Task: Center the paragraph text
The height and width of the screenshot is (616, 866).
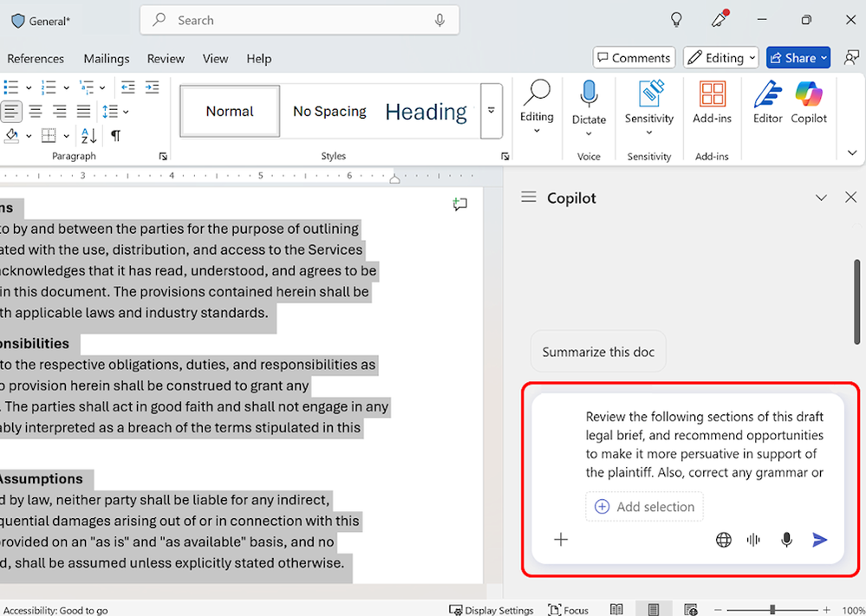Action: coord(36,112)
